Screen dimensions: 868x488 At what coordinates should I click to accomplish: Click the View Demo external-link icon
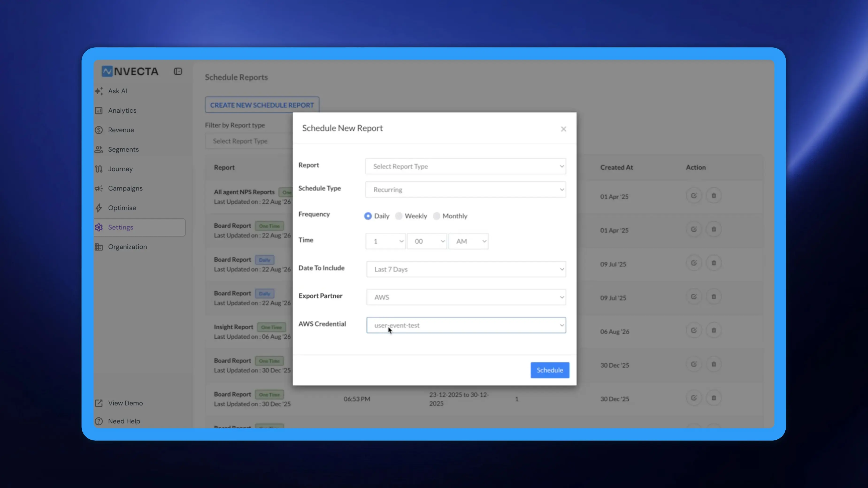tap(99, 403)
